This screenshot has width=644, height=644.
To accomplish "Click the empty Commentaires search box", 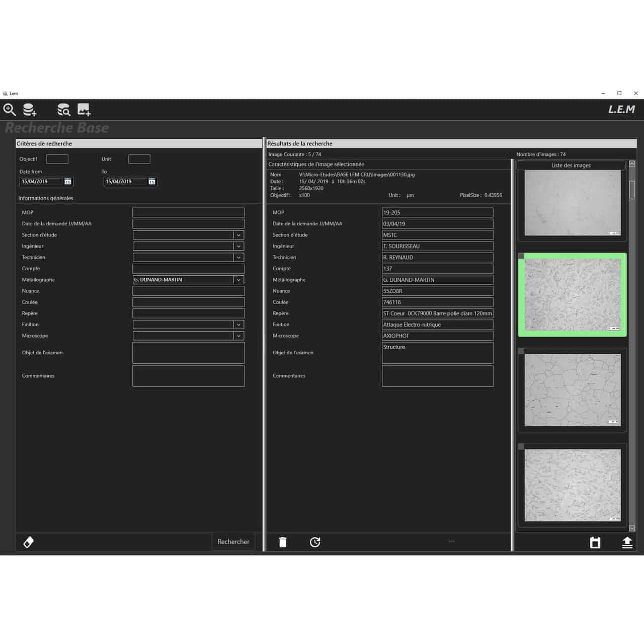I will pos(188,376).
